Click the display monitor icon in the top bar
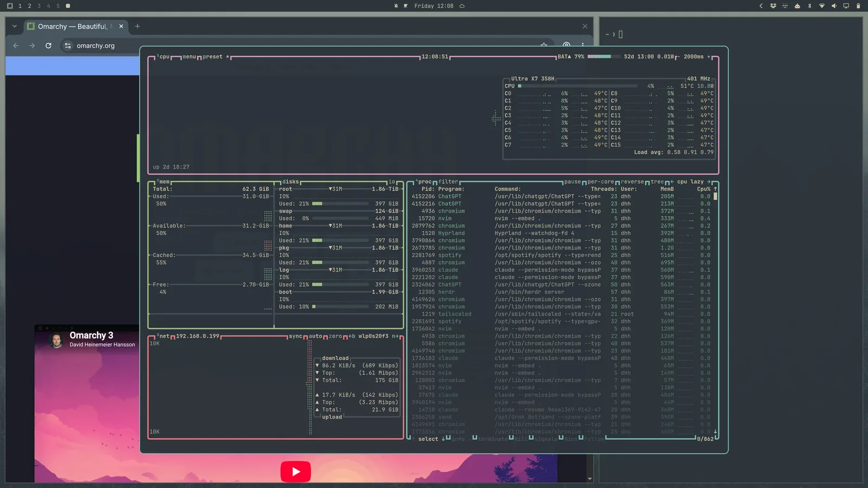The image size is (868, 488). pos(846,6)
